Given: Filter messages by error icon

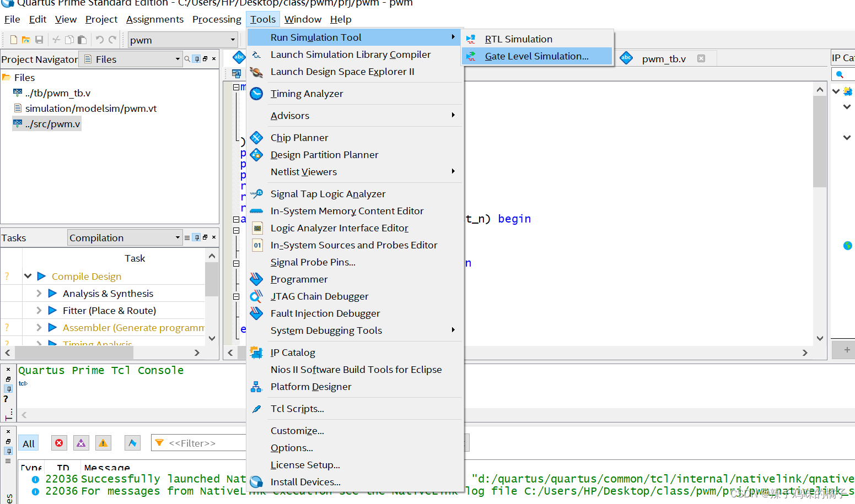Looking at the screenshot, I should pyautogui.click(x=59, y=443).
